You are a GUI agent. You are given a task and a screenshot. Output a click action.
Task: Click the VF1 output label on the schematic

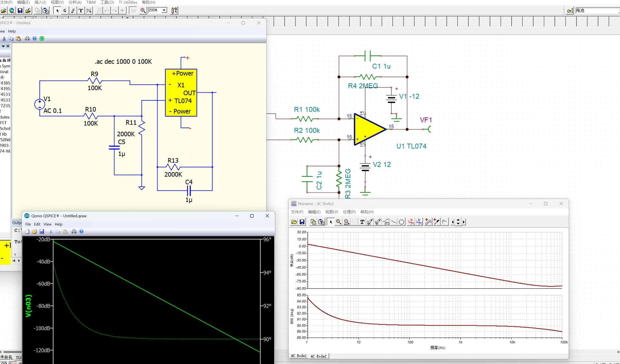point(426,120)
